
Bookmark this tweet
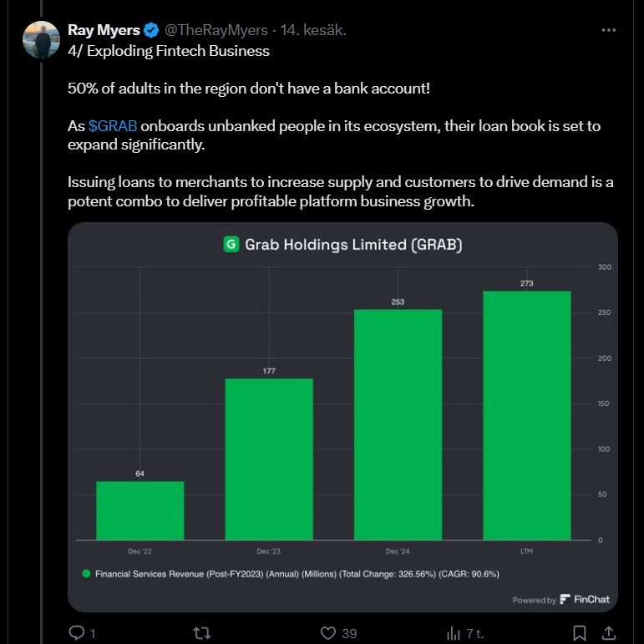pyautogui.click(x=579, y=632)
